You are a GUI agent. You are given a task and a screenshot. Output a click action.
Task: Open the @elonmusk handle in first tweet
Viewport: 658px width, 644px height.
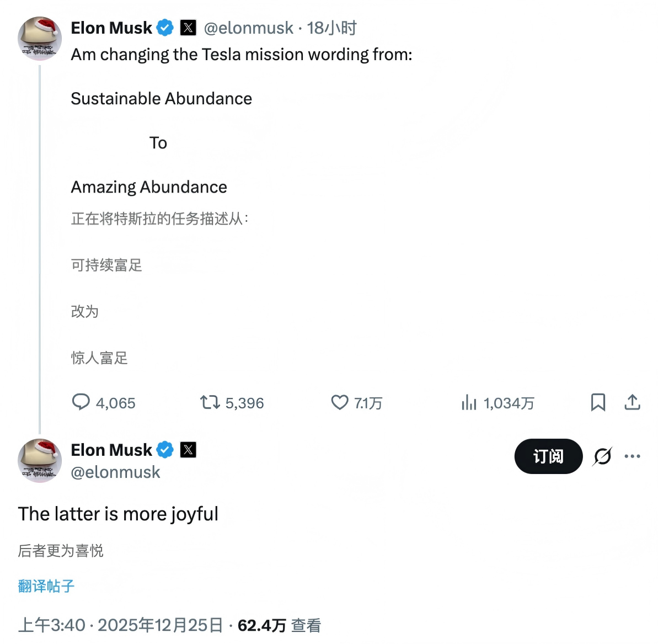click(248, 28)
